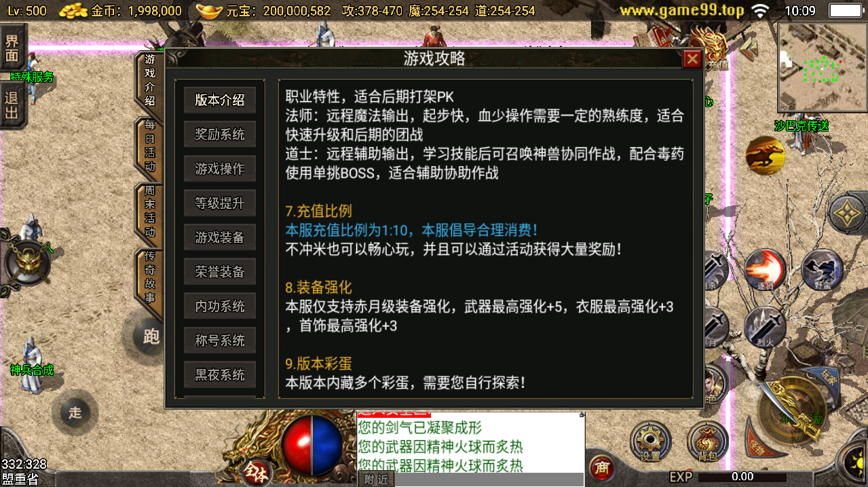
Task: Open the red 商 shop button
Action: (x=601, y=467)
